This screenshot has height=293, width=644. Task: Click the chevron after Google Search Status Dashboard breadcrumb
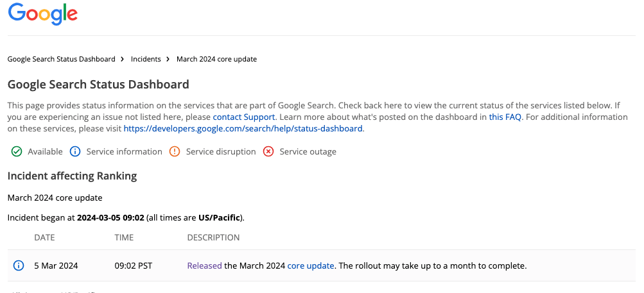click(x=123, y=59)
